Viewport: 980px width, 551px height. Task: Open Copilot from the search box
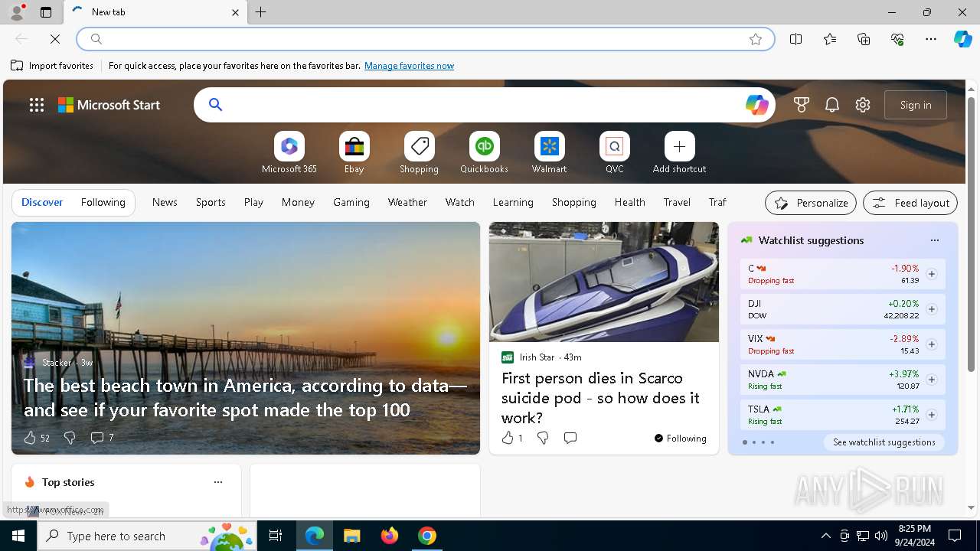click(756, 105)
